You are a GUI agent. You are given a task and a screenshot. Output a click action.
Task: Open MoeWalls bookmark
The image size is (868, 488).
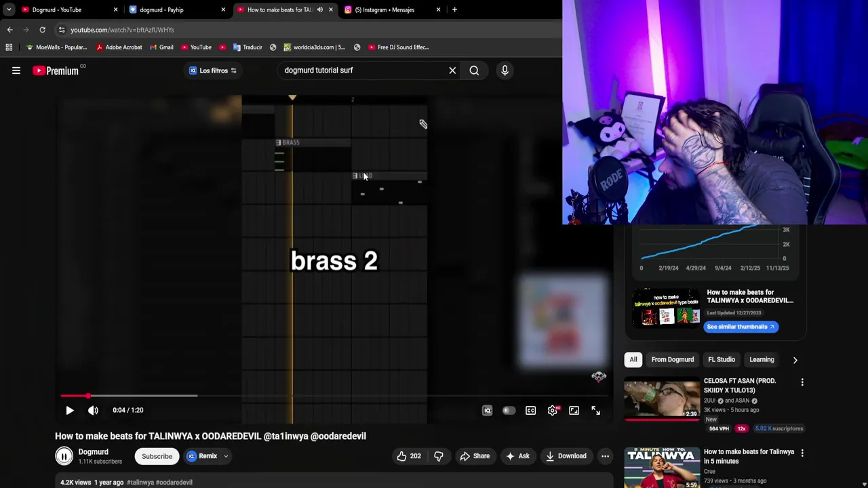(x=56, y=47)
